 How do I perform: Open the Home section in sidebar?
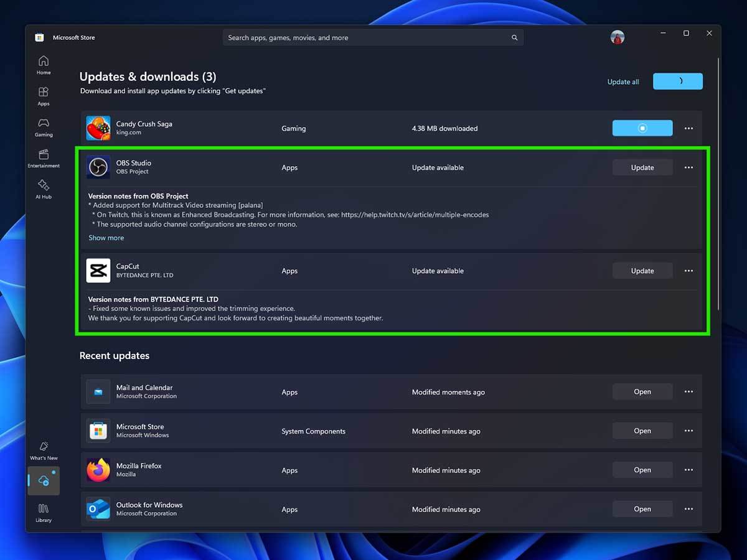point(43,65)
